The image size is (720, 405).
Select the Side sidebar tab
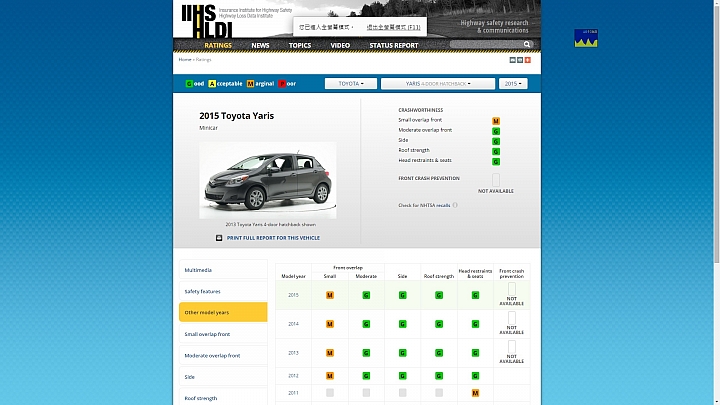point(223,377)
